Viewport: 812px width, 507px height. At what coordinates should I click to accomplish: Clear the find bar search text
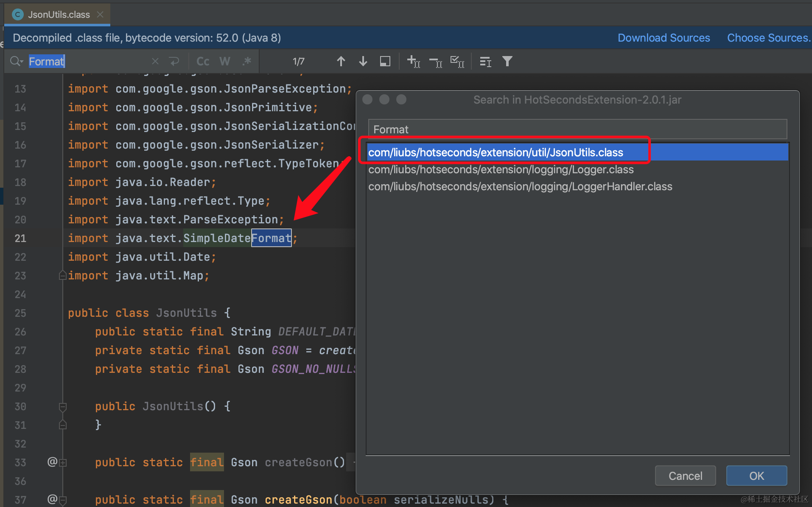pyautogui.click(x=155, y=61)
